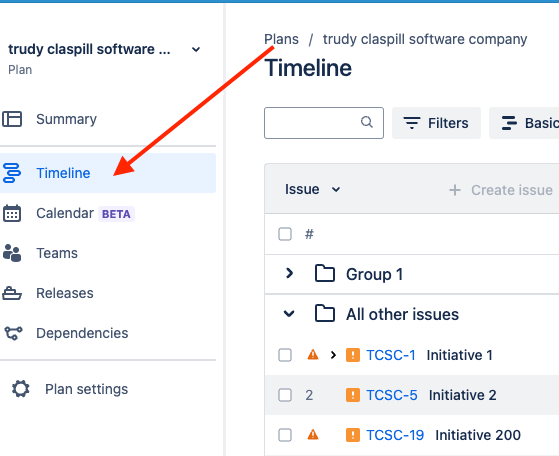Click the Filters funnel icon
Image resolution: width=559 pixels, height=456 pixels.
412,123
